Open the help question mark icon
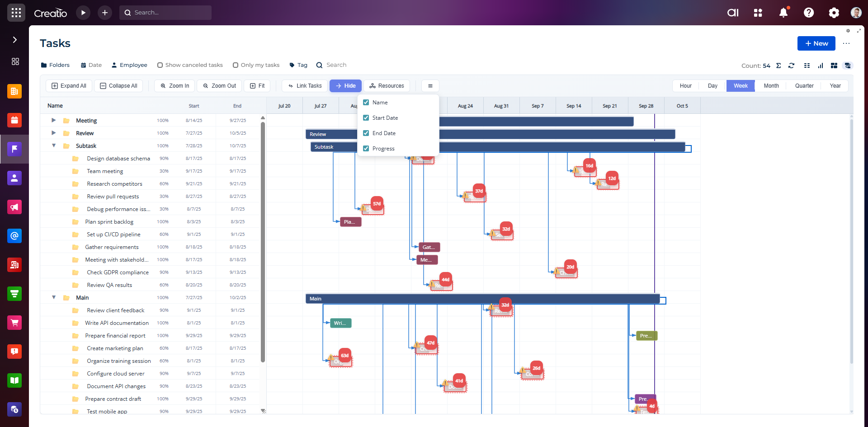Viewport: 868px width, 427px height. point(809,13)
